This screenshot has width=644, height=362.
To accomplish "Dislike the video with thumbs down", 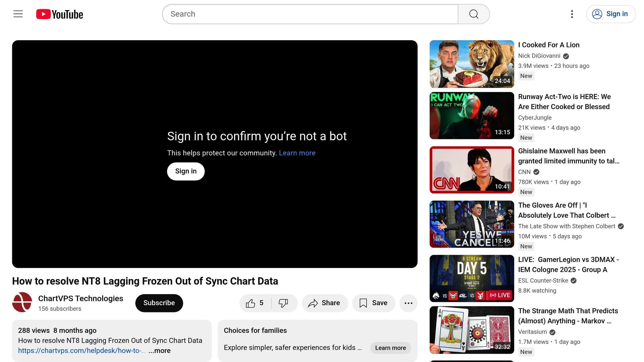I will point(283,303).
